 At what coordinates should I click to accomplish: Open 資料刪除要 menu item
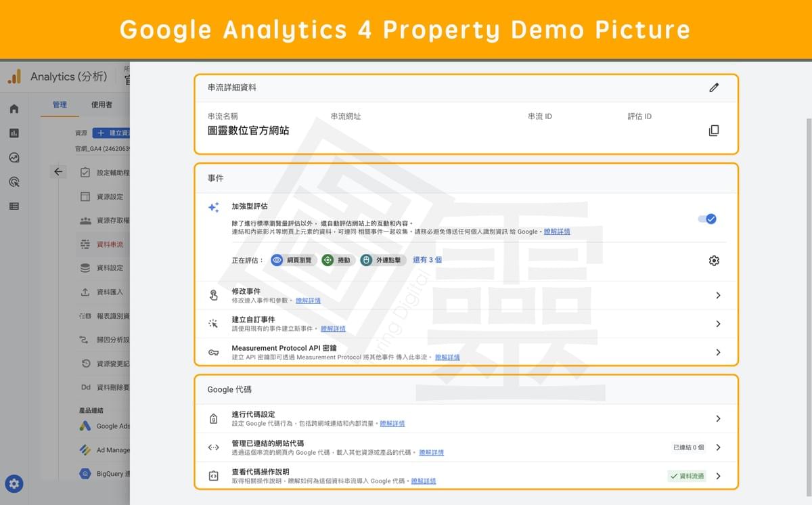(x=113, y=387)
